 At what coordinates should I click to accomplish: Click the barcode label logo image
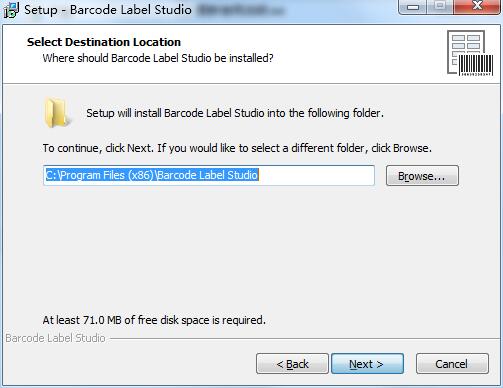470,53
